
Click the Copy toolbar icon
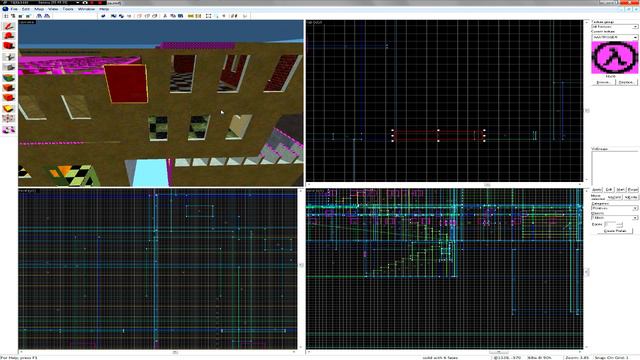(173, 16)
